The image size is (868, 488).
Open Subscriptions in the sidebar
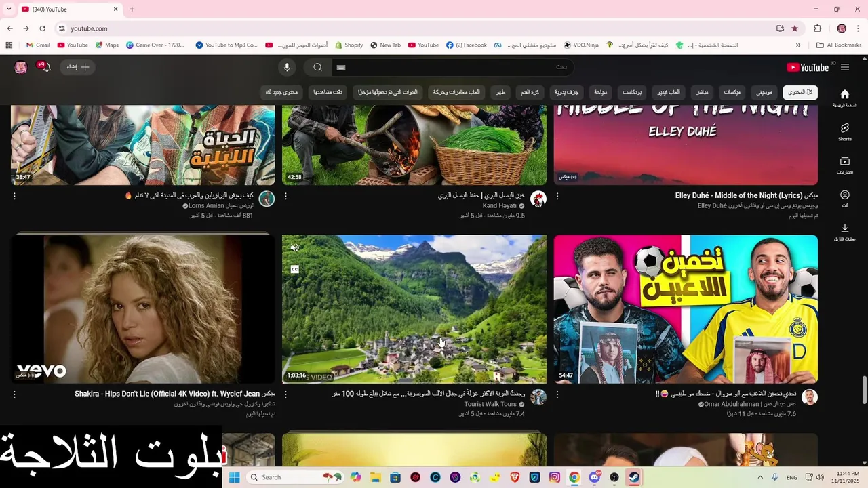point(845,165)
